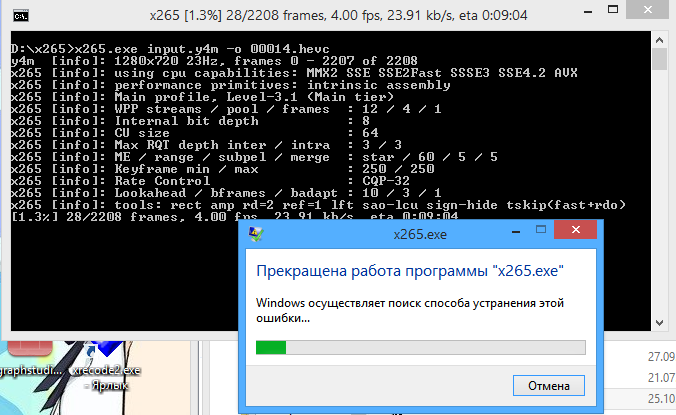The width and height of the screenshot is (676, 415).
Task: Click the x265.exe dialog title bar icon
Action: coord(256,234)
